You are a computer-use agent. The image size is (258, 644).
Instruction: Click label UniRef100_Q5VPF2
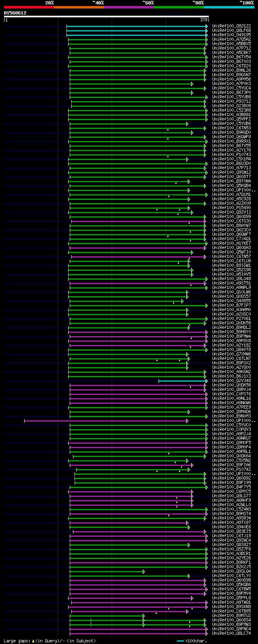tap(231, 119)
